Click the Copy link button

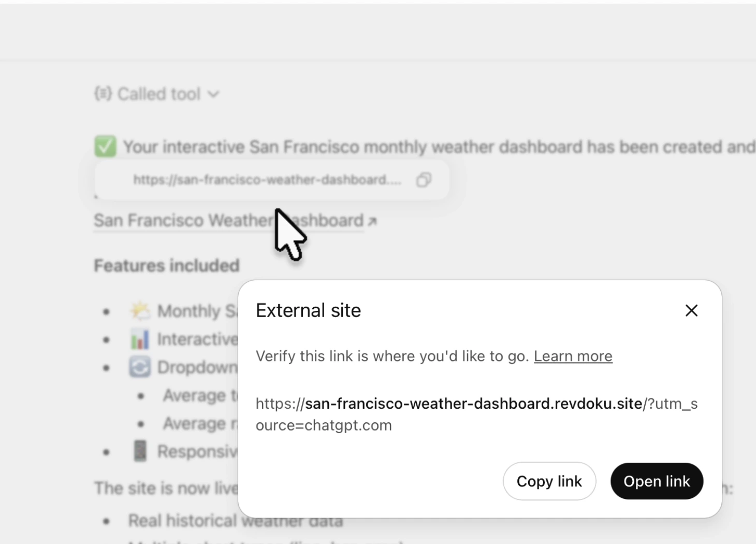pyautogui.click(x=549, y=481)
